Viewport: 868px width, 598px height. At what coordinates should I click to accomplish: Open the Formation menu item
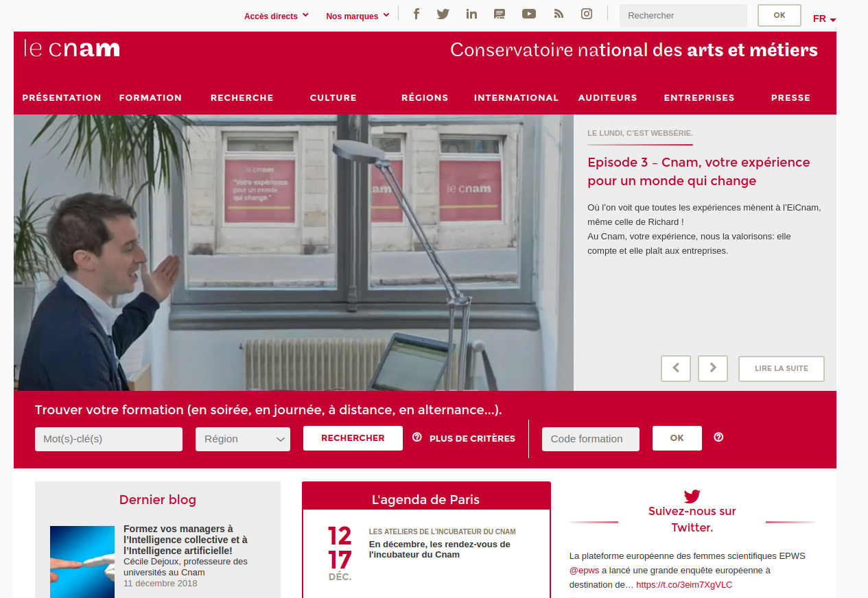pyautogui.click(x=150, y=97)
